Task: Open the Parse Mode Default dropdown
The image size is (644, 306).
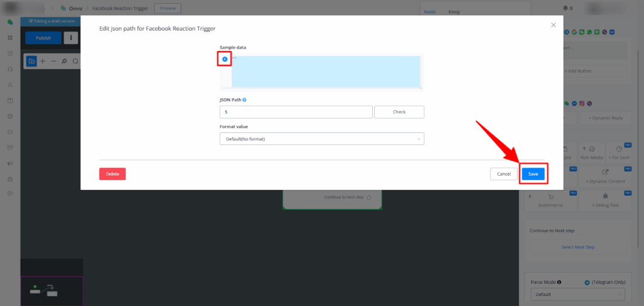Action: click(x=577, y=294)
